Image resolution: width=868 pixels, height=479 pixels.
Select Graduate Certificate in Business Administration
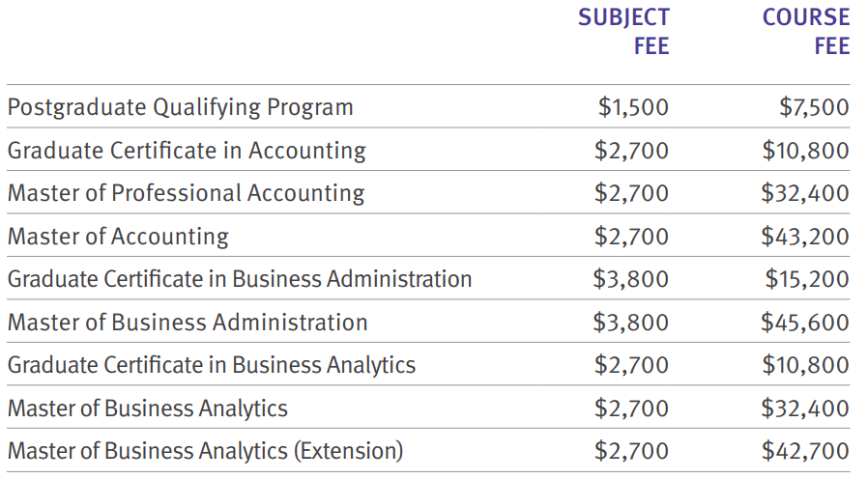240,279
